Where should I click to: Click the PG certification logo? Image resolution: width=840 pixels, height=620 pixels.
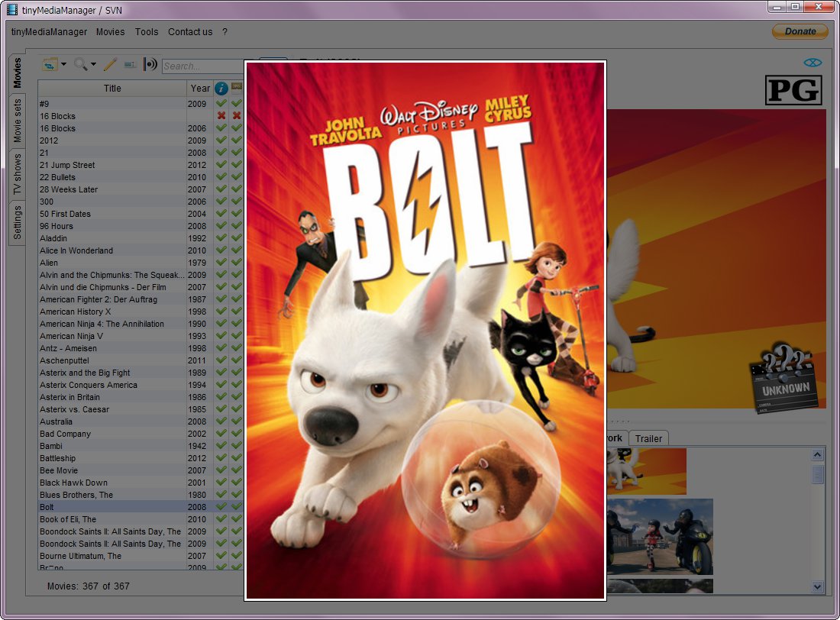coord(793,90)
